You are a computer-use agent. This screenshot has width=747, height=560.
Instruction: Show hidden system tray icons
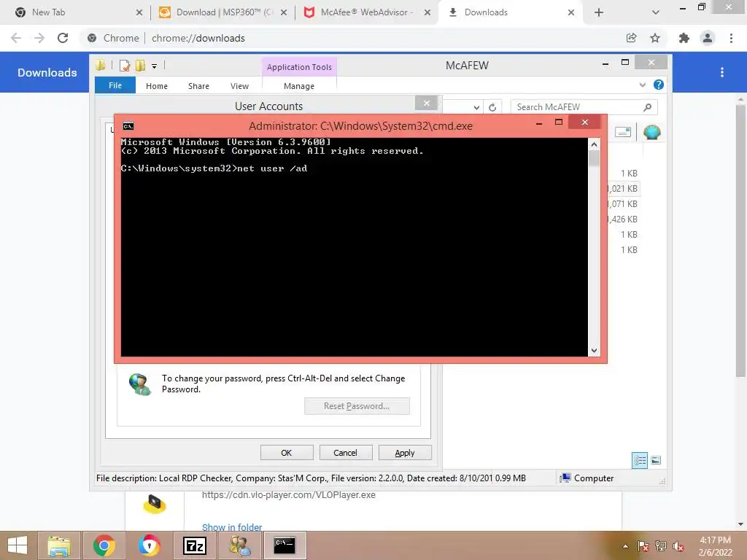pyautogui.click(x=625, y=546)
